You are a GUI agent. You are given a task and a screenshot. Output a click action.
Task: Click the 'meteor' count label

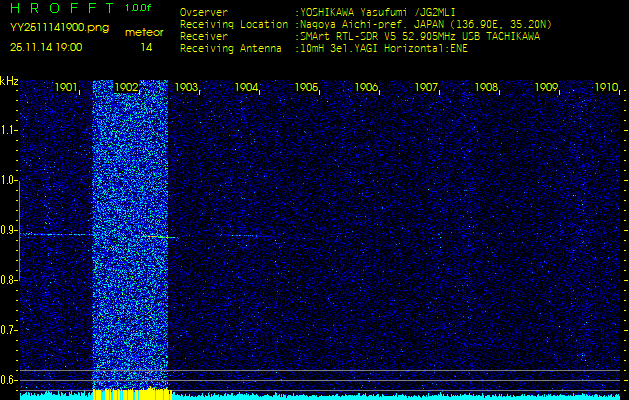(144, 32)
